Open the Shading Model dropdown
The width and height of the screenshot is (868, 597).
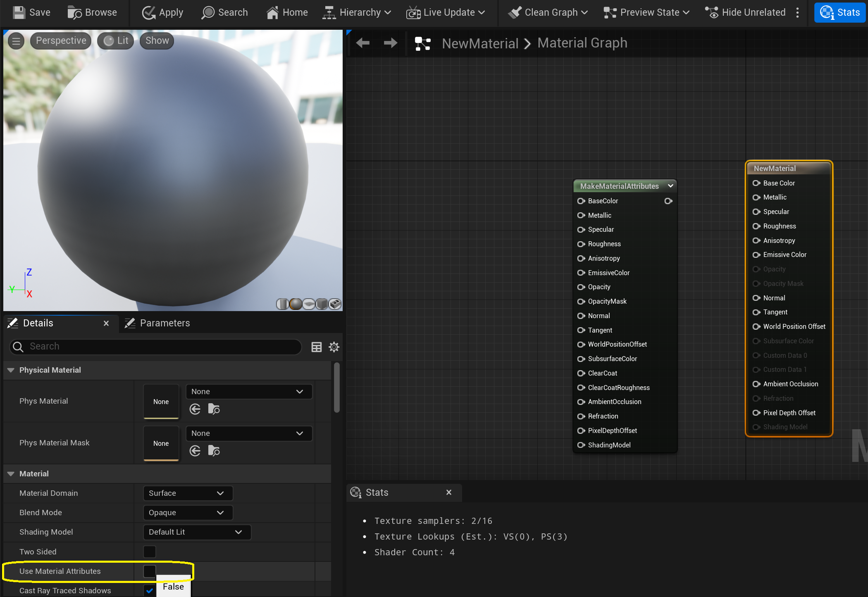(197, 532)
